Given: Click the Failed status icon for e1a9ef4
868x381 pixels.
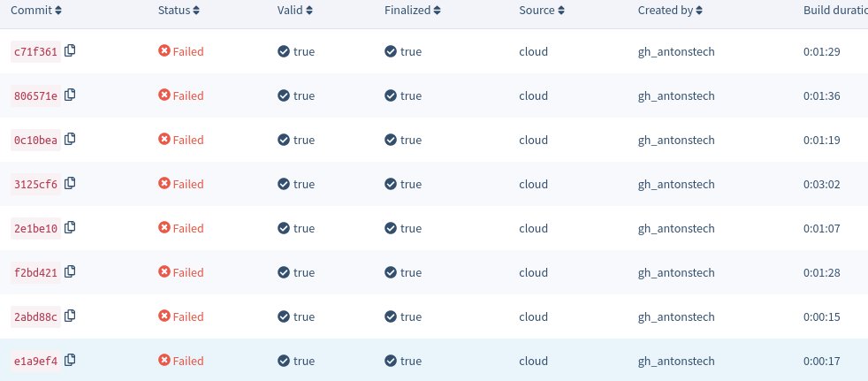Looking at the screenshot, I should [x=164, y=360].
